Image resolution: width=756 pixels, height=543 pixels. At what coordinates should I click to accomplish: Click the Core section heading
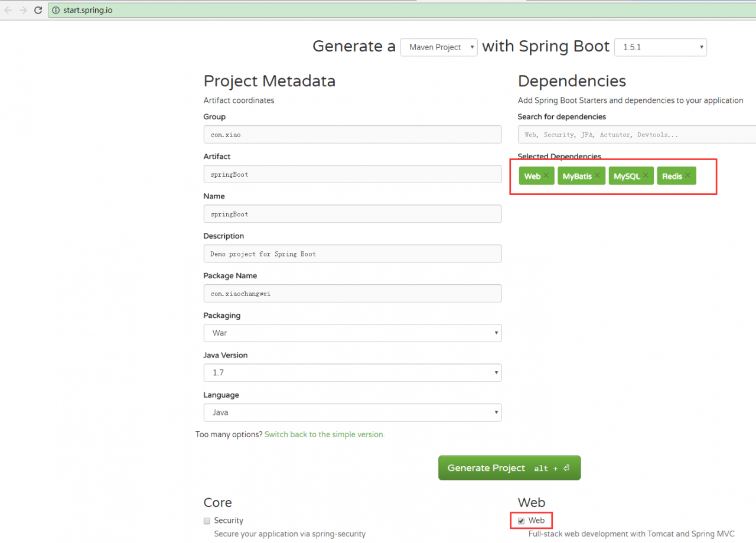(x=217, y=502)
